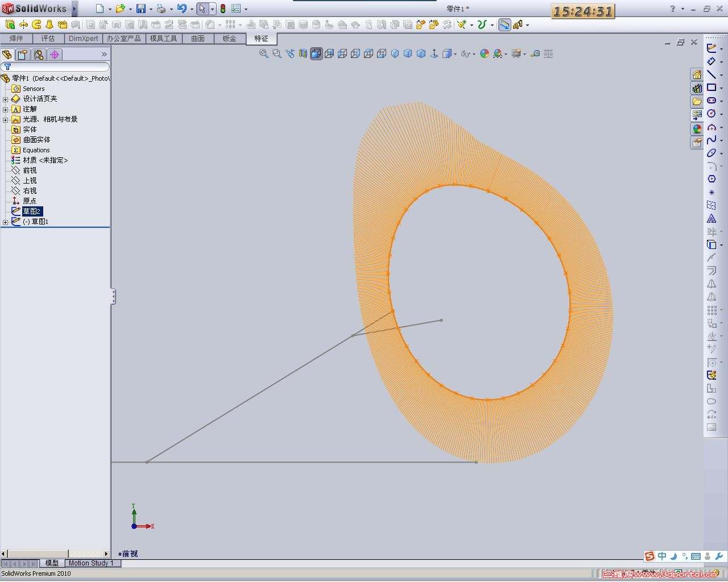Screen dimensions: 728x582
Task: Switch to the 焊件 tab
Action: pos(16,39)
